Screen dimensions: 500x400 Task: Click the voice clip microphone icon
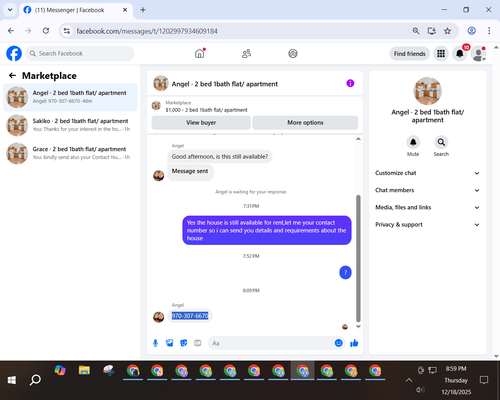click(155, 343)
